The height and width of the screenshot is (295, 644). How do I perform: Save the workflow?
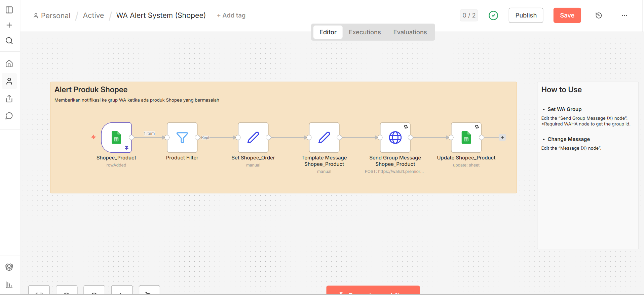click(x=567, y=15)
